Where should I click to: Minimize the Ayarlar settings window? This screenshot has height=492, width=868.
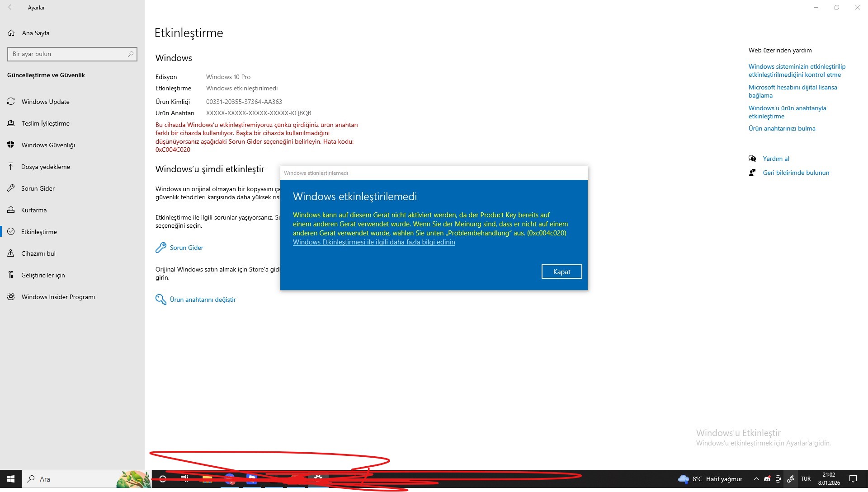point(816,7)
